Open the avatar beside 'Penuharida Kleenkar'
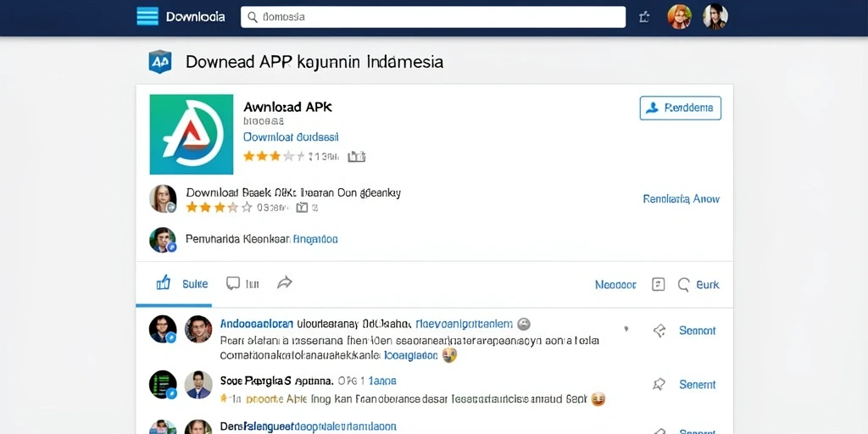The image size is (868, 434). click(x=163, y=240)
